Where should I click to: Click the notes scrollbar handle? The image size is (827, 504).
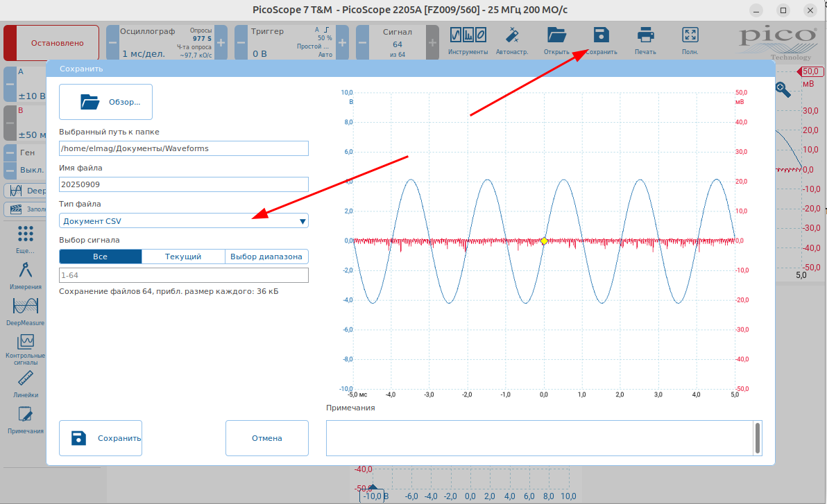tap(758, 437)
